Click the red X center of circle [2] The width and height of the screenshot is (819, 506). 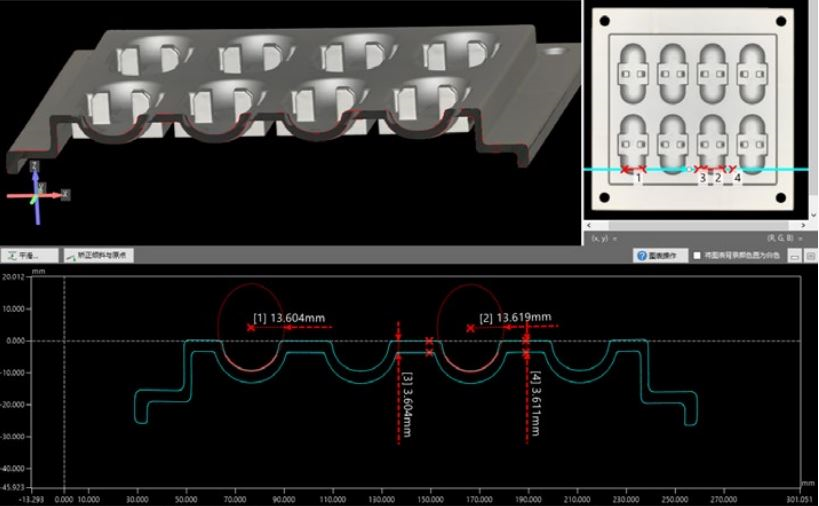470,328
